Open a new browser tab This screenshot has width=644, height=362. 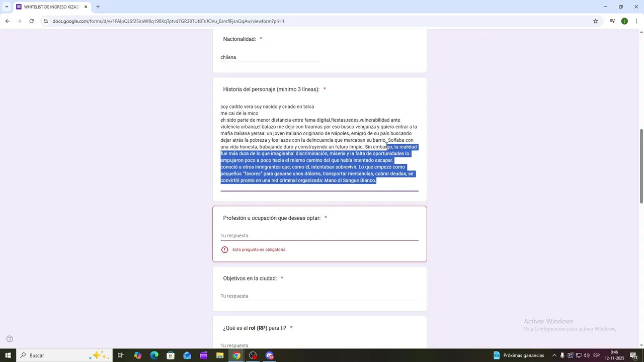98,7
